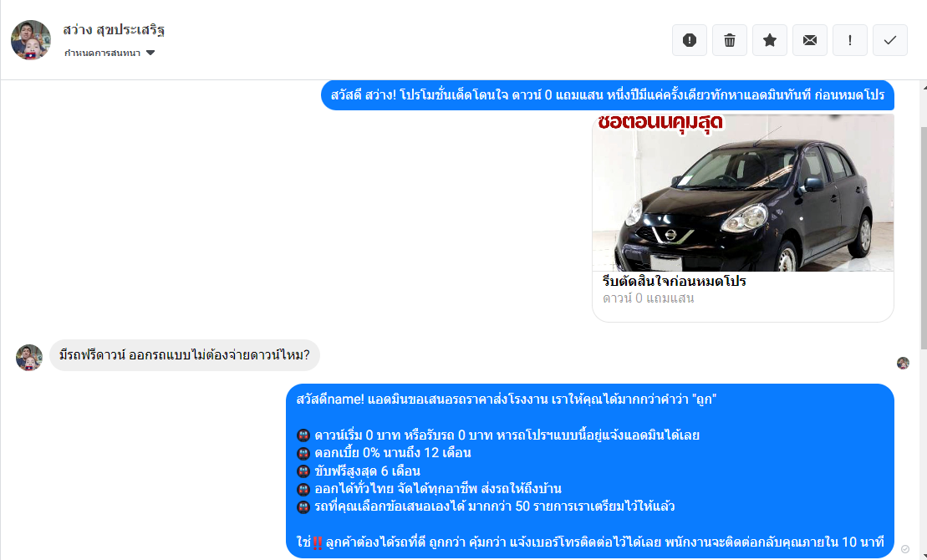The width and height of the screenshot is (927, 560).
Task: Open profile photo of สว่าง สุขประเสริฐ in header
Action: coord(31,40)
